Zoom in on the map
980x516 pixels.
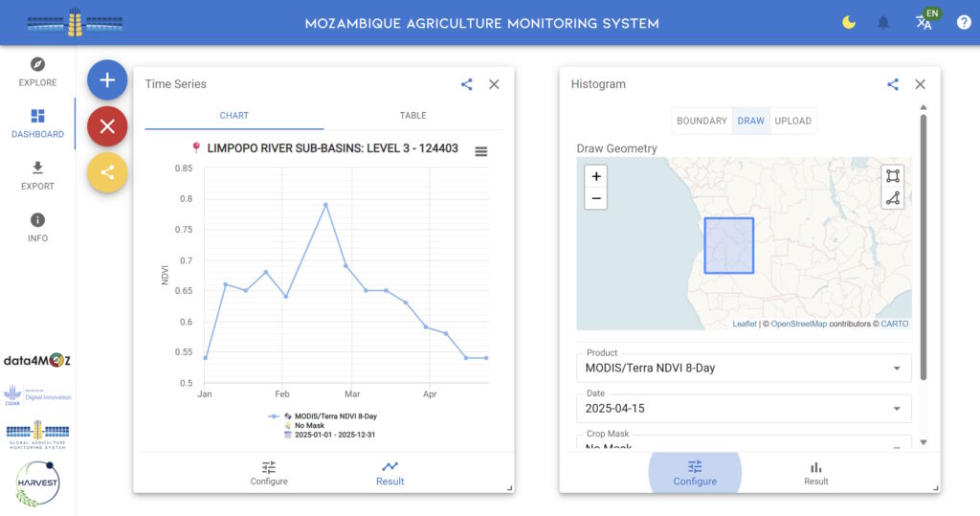pos(596,176)
